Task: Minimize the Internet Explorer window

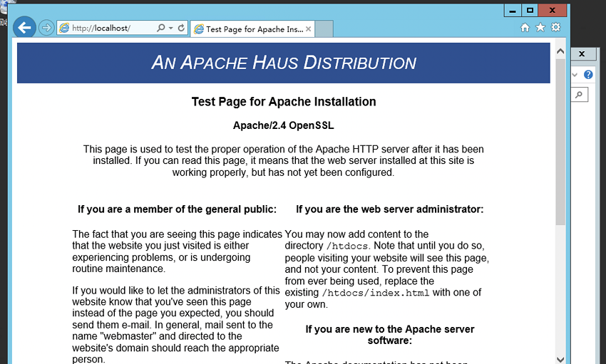Action: point(513,11)
